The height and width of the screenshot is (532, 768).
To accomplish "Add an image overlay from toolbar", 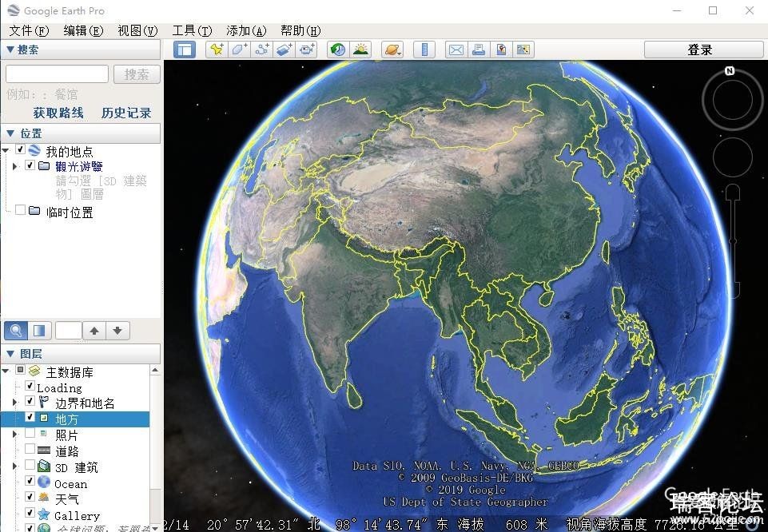I will [x=285, y=50].
